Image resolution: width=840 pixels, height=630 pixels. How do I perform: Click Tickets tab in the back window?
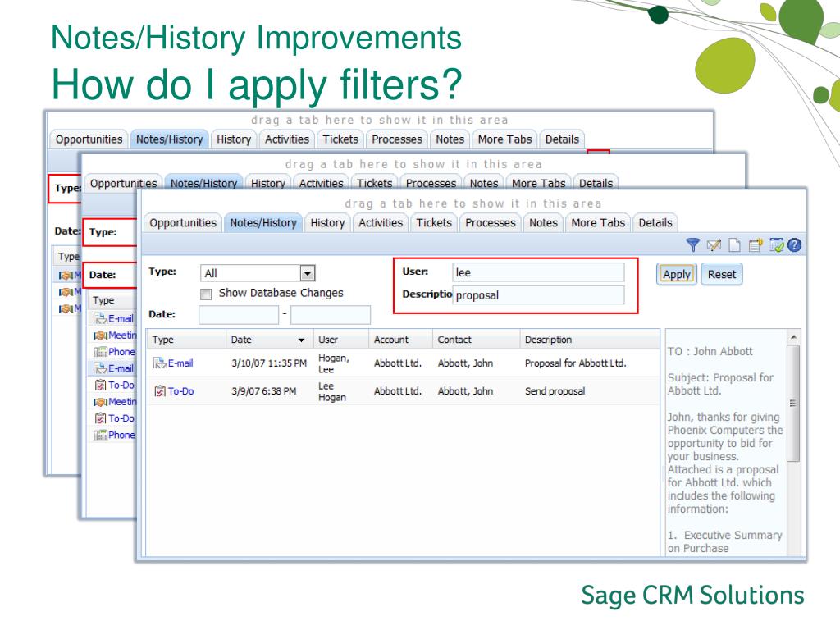(x=340, y=139)
